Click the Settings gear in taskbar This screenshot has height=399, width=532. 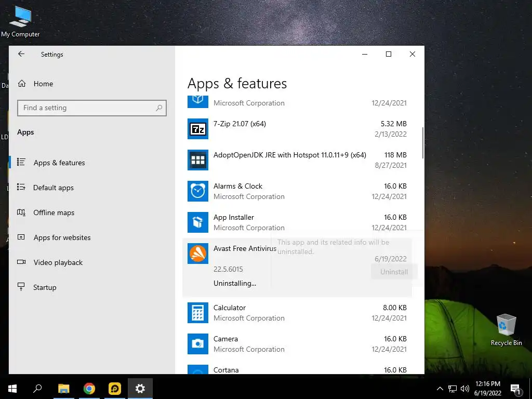[140, 389]
